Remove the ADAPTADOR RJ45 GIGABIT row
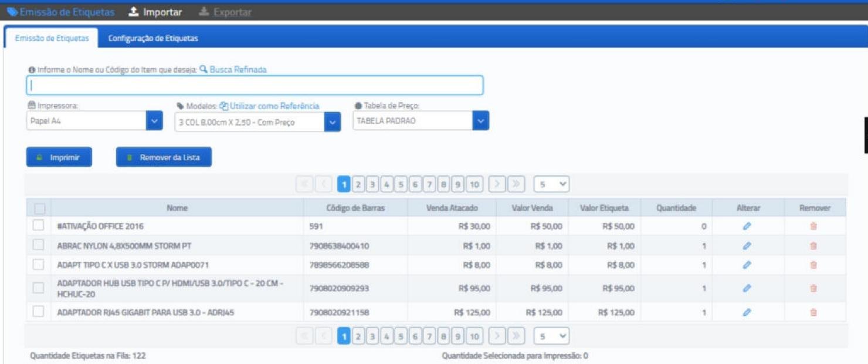Image resolution: width=868 pixels, height=364 pixels. click(813, 312)
